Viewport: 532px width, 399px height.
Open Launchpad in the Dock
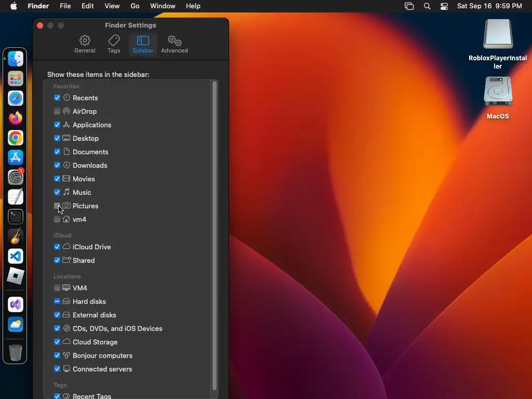pos(15,79)
